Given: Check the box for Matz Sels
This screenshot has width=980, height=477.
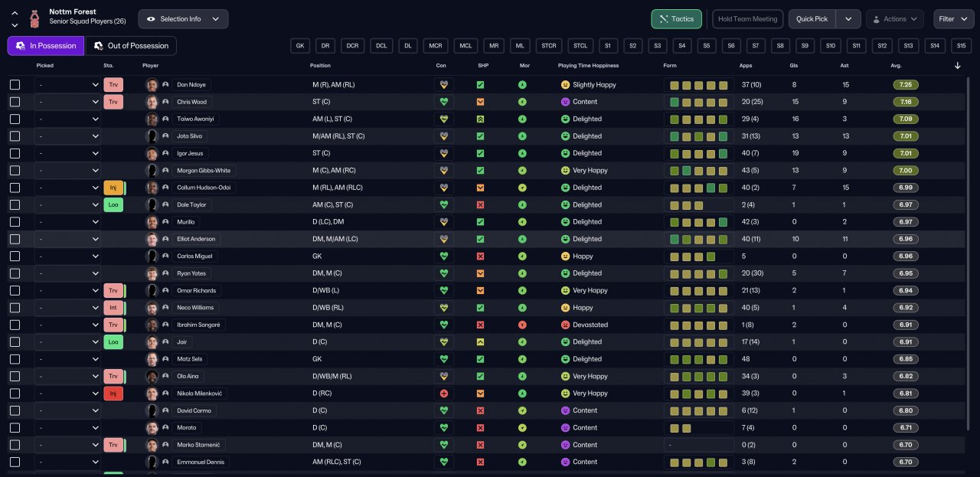Looking at the screenshot, I should pyautogui.click(x=15, y=359).
